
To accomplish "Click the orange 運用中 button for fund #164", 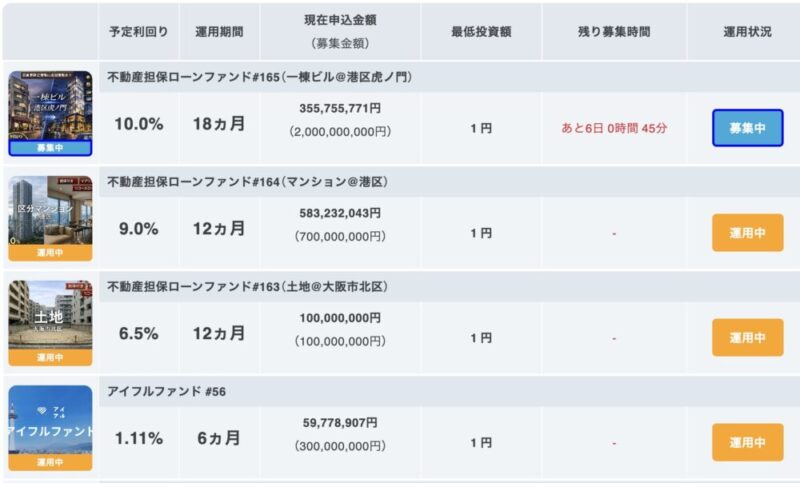I will click(747, 233).
